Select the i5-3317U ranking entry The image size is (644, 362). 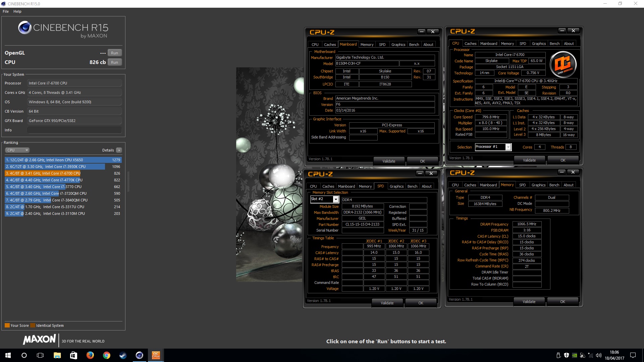(63, 207)
